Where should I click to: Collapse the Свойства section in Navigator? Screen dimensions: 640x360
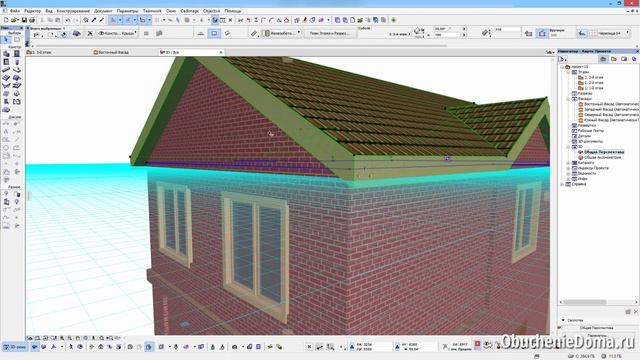(x=563, y=320)
